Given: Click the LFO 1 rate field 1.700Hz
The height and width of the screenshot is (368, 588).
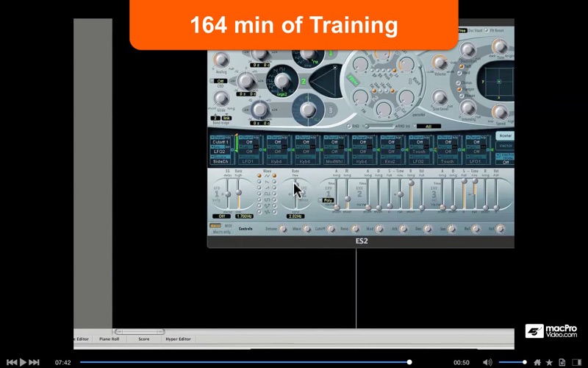Looking at the screenshot, I should click(244, 216).
